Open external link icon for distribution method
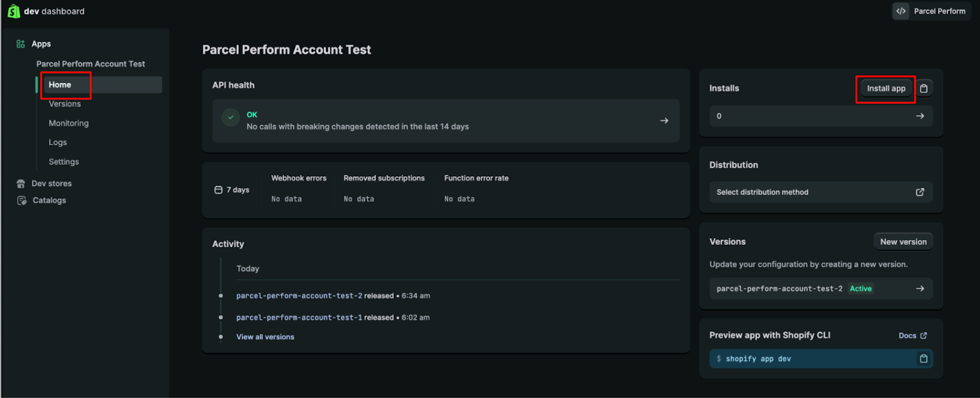 920,192
